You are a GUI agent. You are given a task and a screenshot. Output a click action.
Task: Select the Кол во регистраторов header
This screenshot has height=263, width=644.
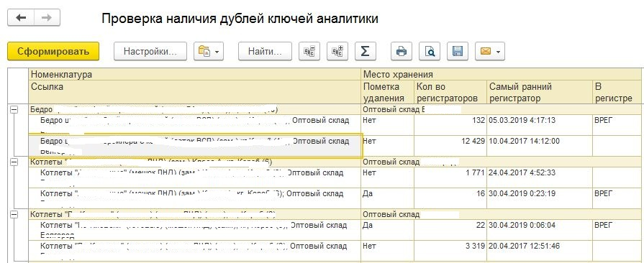(450, 92)
